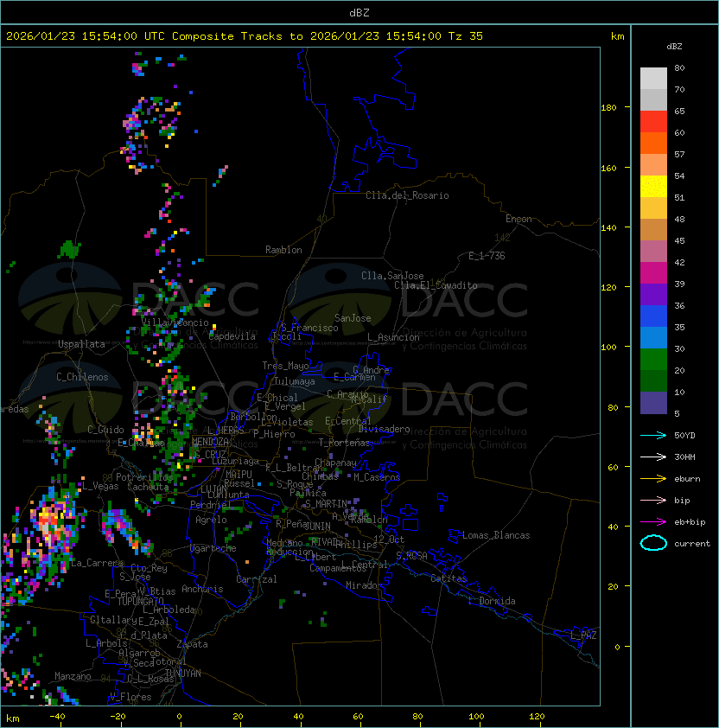Click the 'M_Caseros' map label
This screenshot has height=728, width=719.
point(377,477)
